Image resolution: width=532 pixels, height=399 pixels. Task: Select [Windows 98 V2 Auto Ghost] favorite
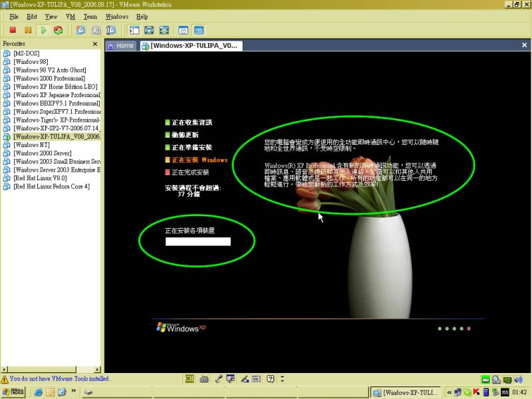click(x=49, y=70)
